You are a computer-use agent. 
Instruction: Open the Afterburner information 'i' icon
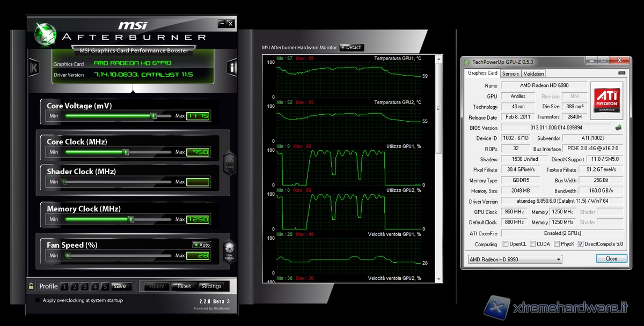point(232,68)
